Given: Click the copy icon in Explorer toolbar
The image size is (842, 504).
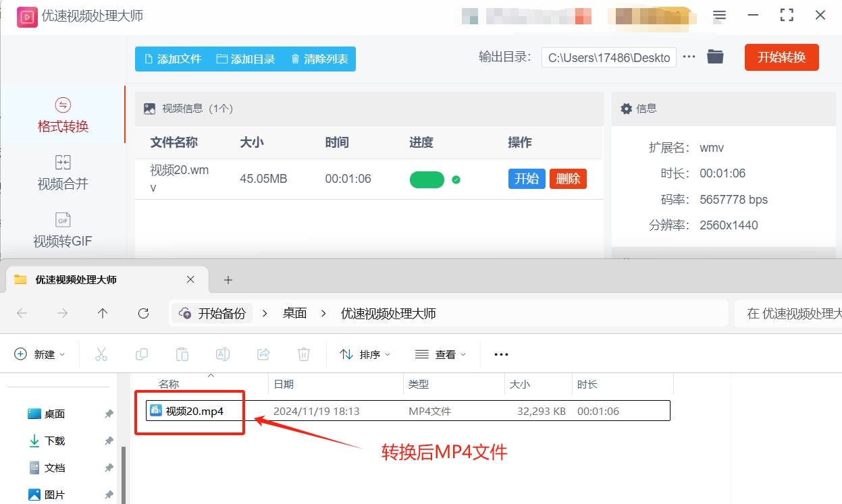Looking at the screenshot, I should (142, 354).
